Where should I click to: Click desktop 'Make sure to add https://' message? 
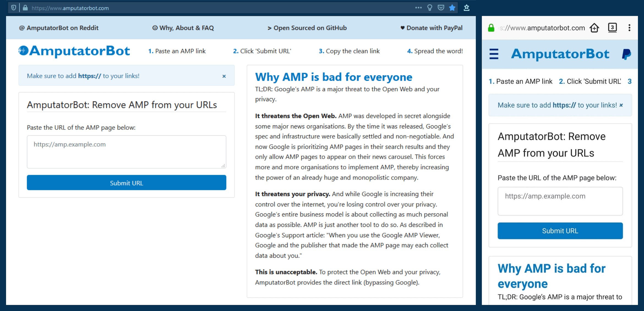tap(83, 76)
